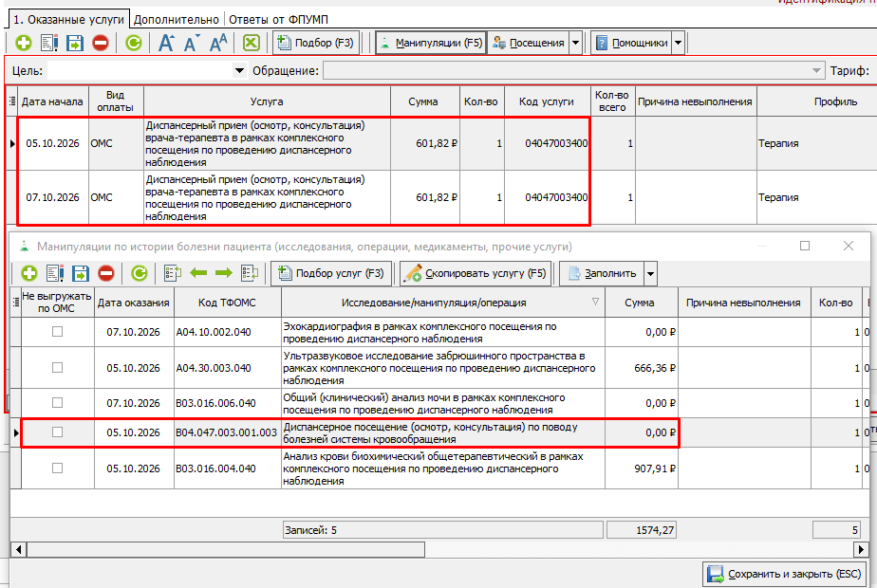Switch to the Дополнительно tab
Viewport: 877px width, 588px height.
pyautogui.click(x=177, y=20)
